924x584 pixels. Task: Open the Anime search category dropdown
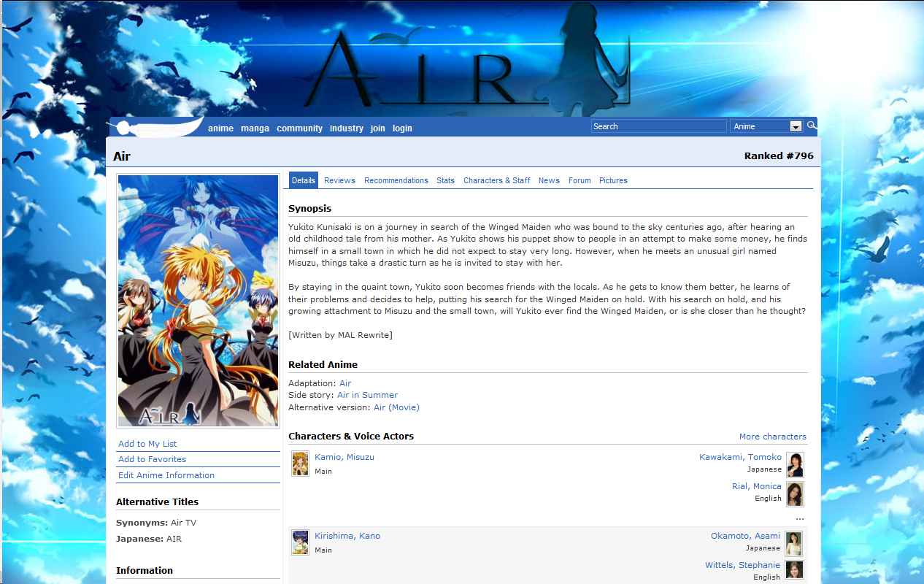coord(766,126)
